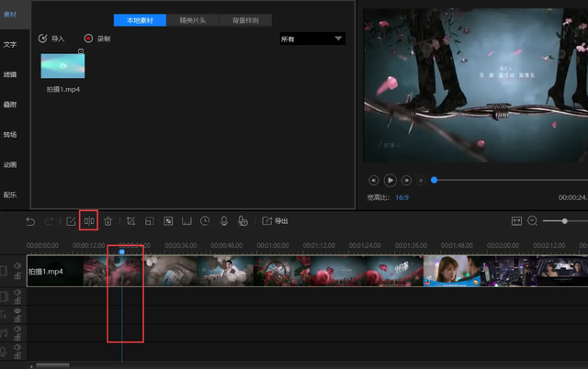Viewport: 588px width, 369px height.
Task: Lock the text track
Action: pyautogui.click(x=17, y=319)
